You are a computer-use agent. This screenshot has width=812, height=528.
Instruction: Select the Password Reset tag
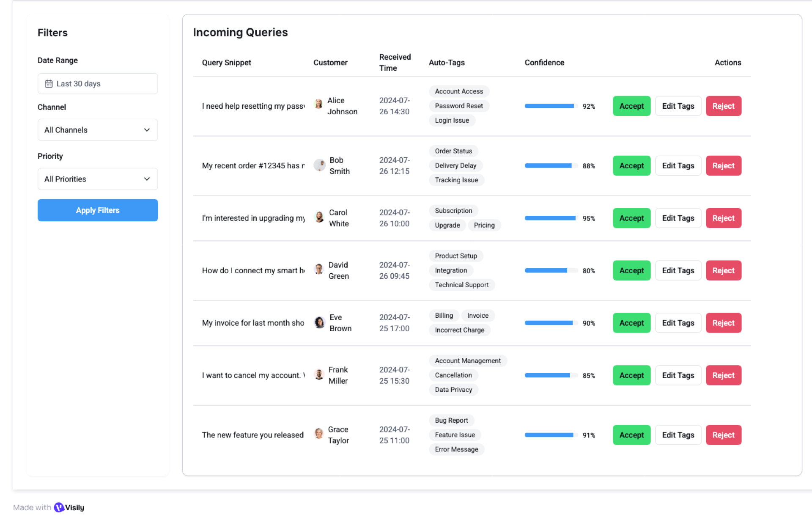click(458, 106)
